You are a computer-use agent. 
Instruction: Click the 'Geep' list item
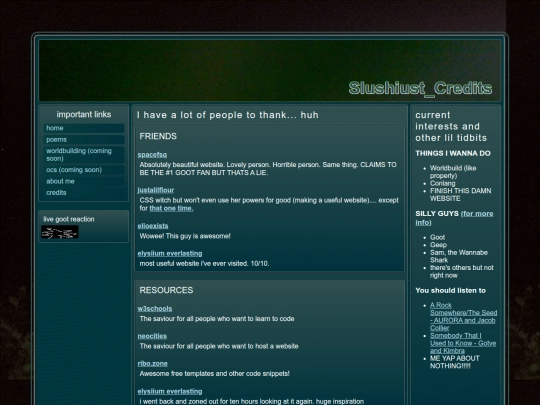[x=438, y=245]
